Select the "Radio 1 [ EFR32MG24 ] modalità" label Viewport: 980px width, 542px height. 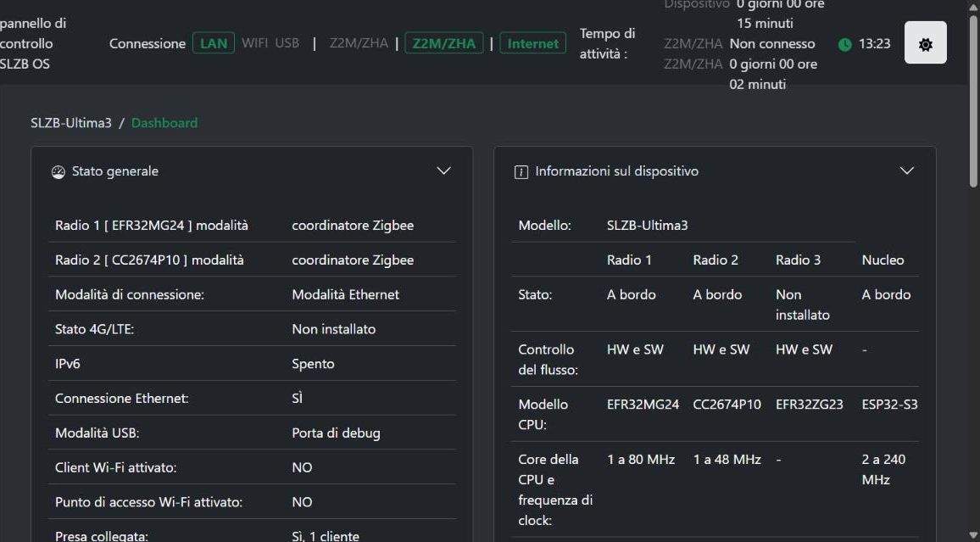(151, 225)
